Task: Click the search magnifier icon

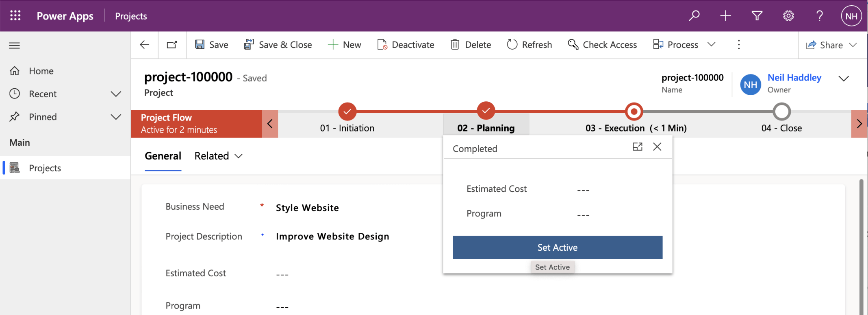Action: [x=694, y=16]
